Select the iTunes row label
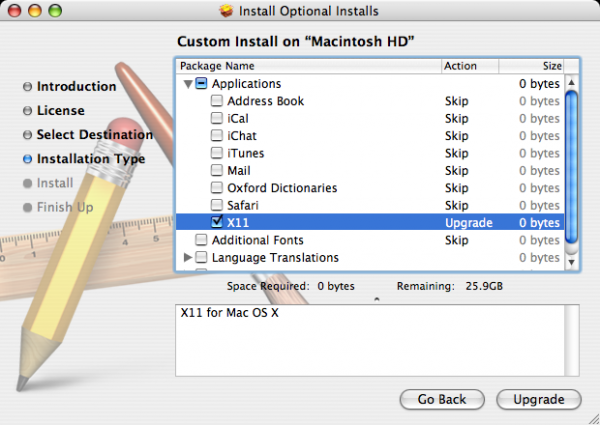 coord(246,153)
